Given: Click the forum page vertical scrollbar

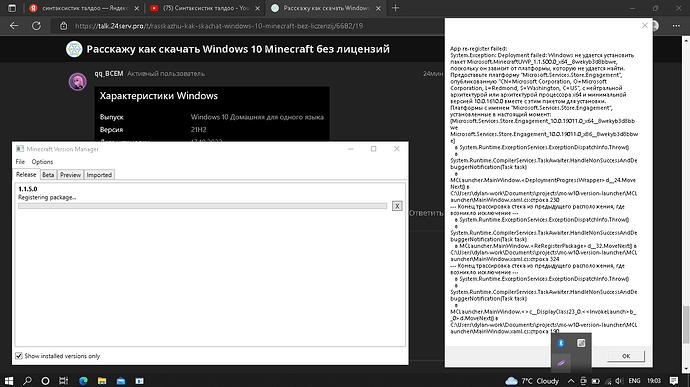Looking at the screenshot, I should (686, 324).
